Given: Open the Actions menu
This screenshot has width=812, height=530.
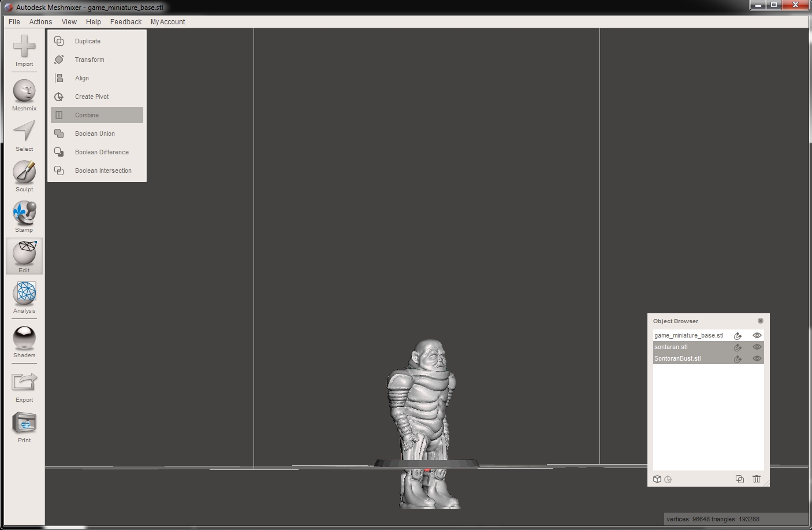Looking at the screenshot, I should pyautogui.click(x=40, y=22).
